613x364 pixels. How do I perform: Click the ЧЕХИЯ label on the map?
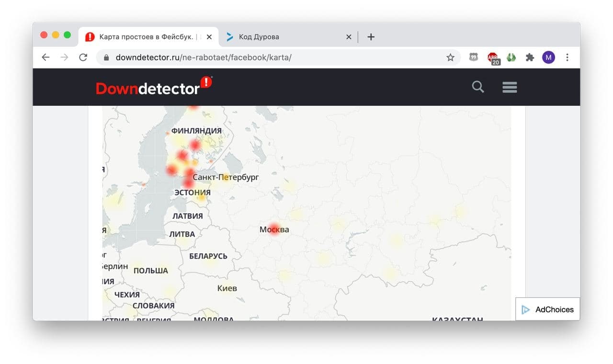127,295
